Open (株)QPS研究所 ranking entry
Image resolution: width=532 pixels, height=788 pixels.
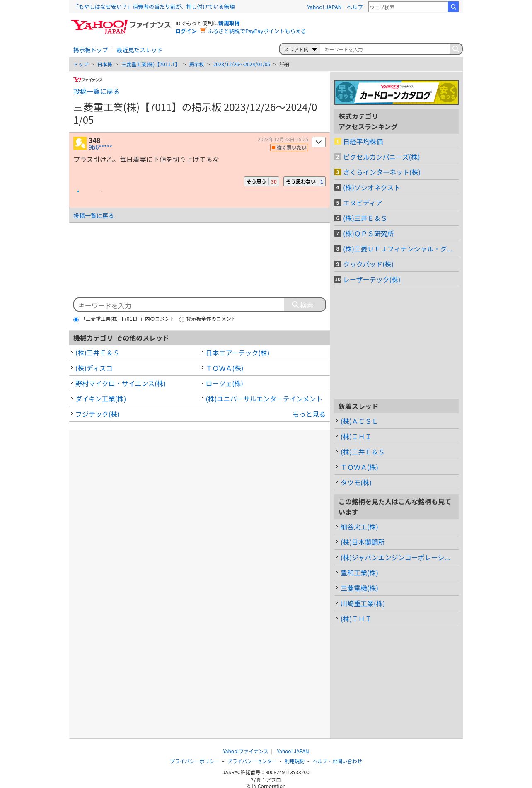pos(368,234)
